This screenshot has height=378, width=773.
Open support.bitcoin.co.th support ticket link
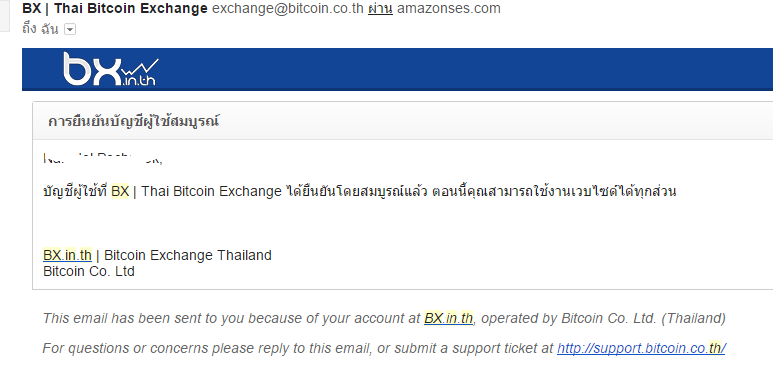[641, 348]
